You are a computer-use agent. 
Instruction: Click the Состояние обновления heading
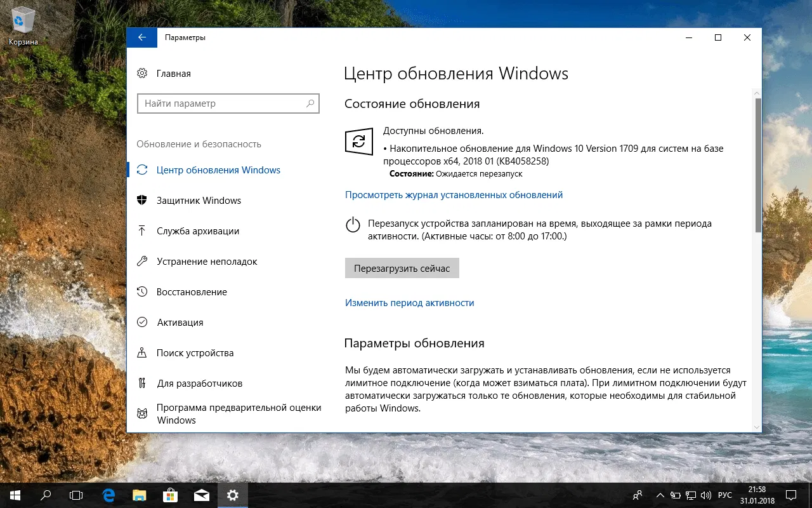pos(412,104)
